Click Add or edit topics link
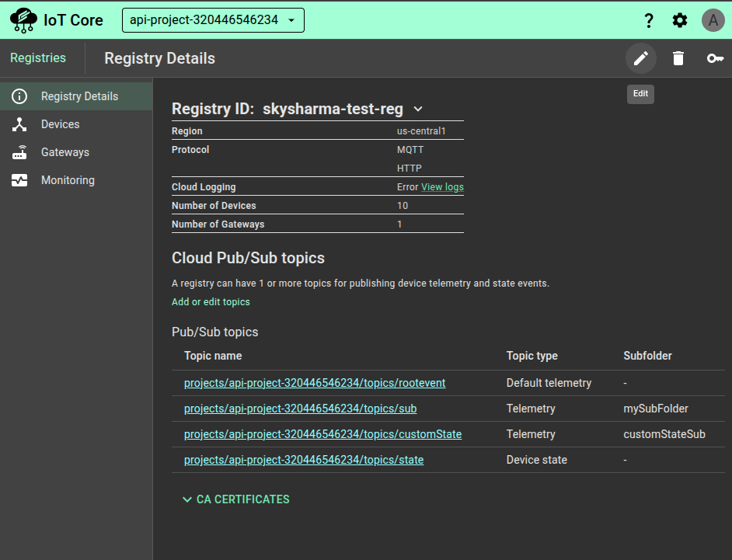The image size is (732, 560). [x=211, y=302]
